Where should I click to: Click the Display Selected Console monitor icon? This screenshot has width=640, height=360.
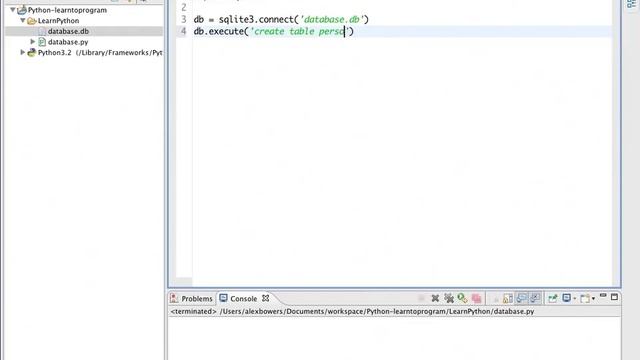click(567, 298)
